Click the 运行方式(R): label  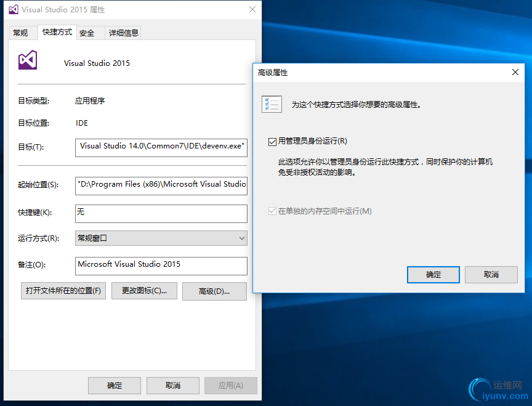click(38, 238)
